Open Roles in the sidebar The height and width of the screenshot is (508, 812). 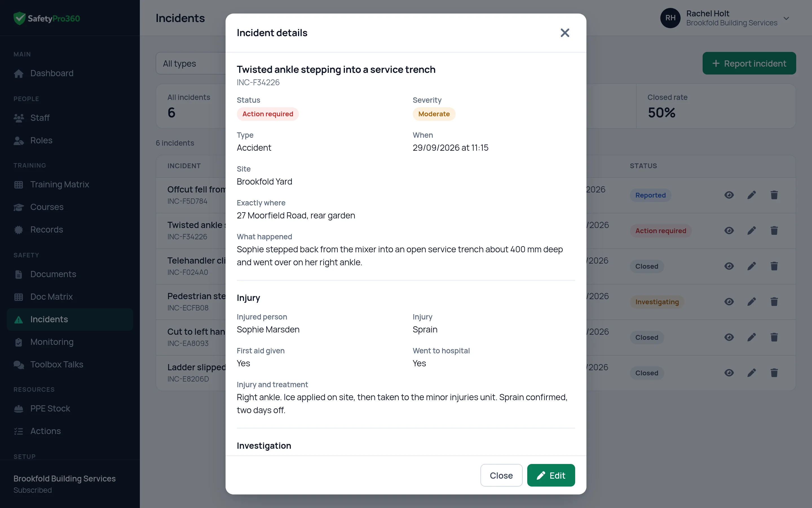coord(70,141)
